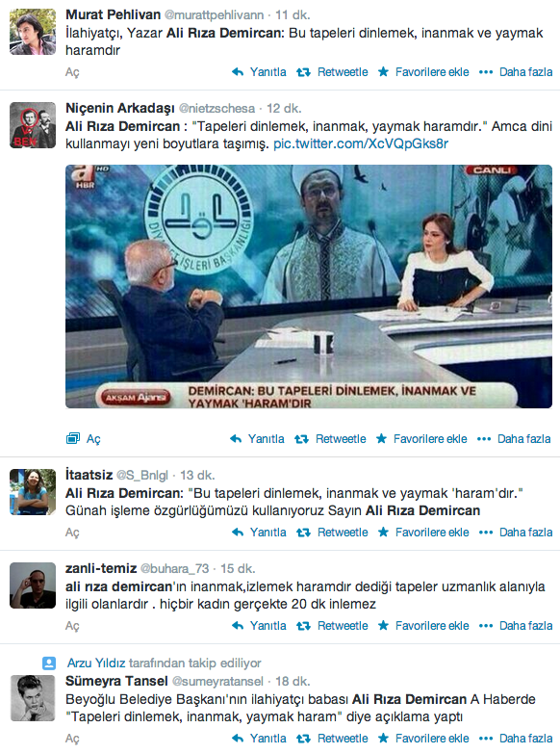Click retweet icon on Murat Pehlivan's tweet

[303, 72]
